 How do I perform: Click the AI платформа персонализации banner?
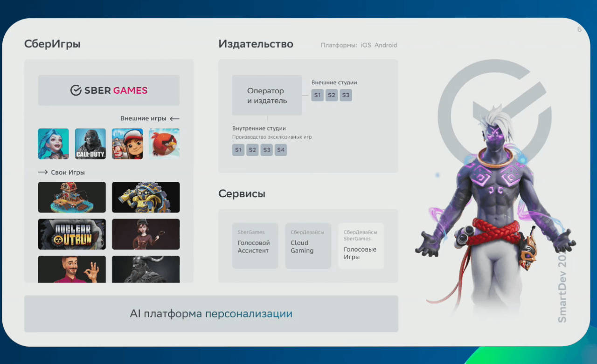pos(211,314)
